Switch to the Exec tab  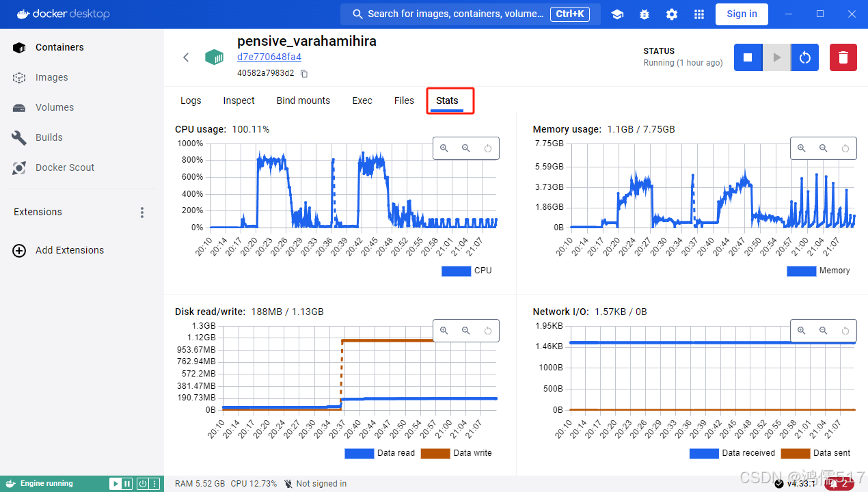point(362,100)
